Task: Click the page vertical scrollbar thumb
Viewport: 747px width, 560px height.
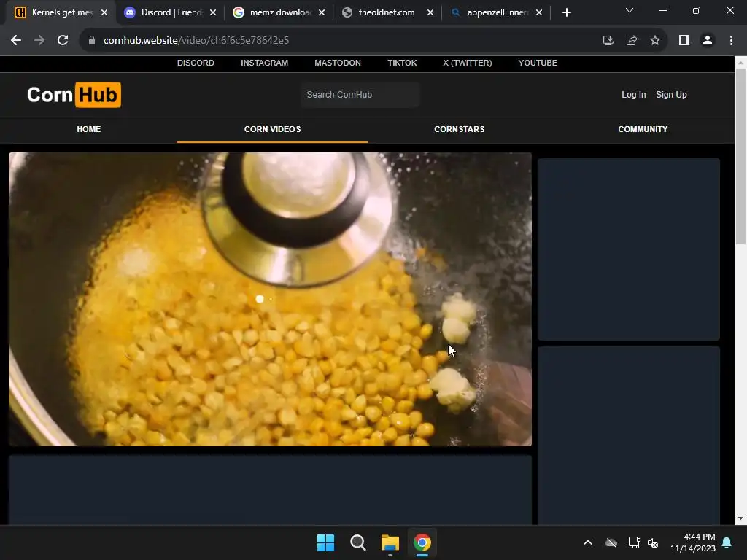Action: (740, 156)
